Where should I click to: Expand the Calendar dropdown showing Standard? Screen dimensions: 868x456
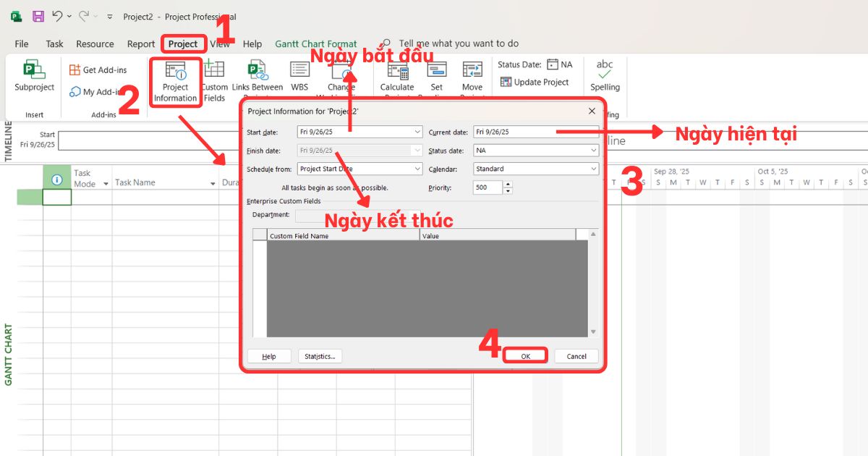pos(595,168)
